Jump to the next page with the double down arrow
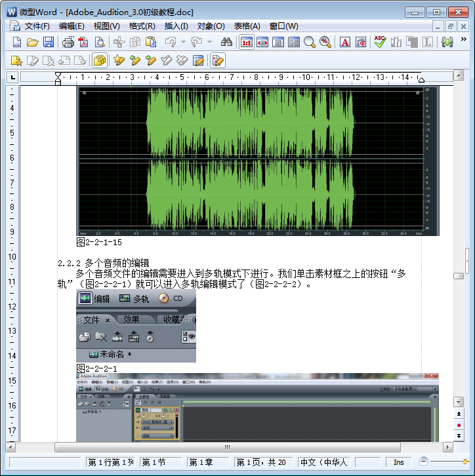The height and width of the screenshot is (476, 475). pos(459,436)
